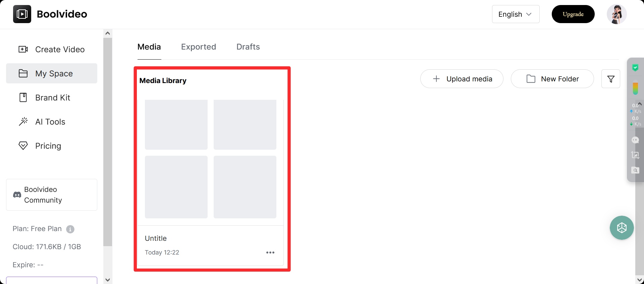Viewport: 644px width, 284px height.
Task: Open Create Video in sidebar
Action: (x=52, y=50)
